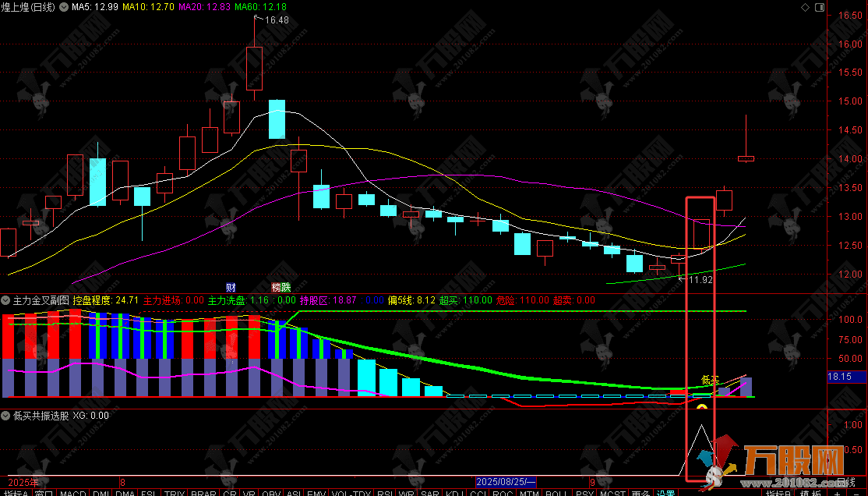Click the 超买: 110.00 value
This screenshot has width=868, height=496.
point(465,300)
